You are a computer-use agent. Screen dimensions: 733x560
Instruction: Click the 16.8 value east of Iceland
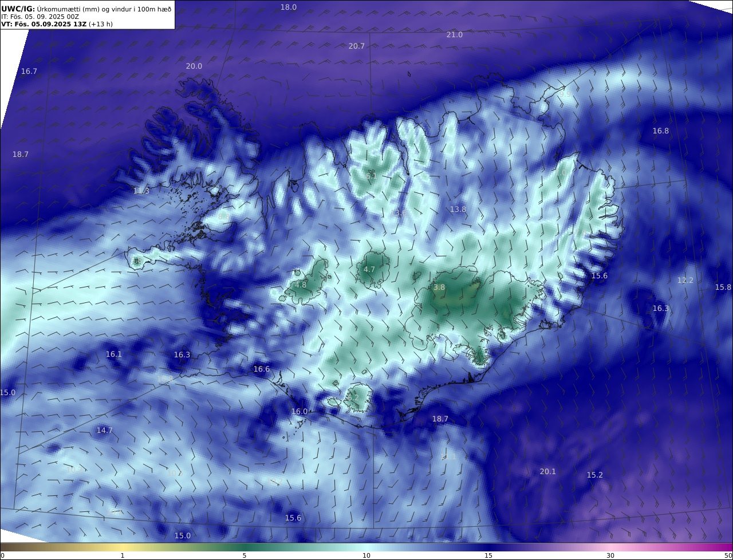point(661,131)
